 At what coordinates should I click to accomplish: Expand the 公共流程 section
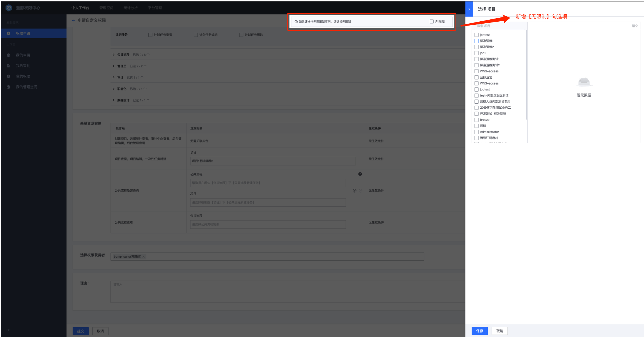(x=114, y=55)
